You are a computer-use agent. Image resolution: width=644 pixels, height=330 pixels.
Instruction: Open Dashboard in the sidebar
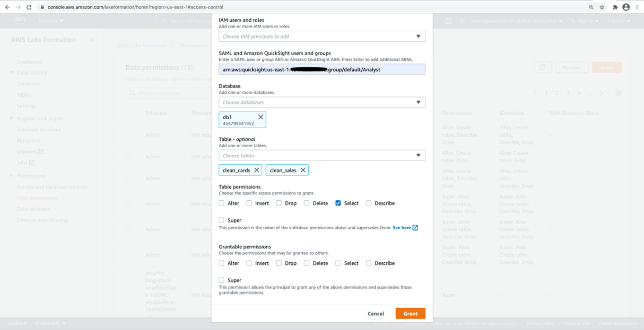pyautogui.click(x=29, y=62)
